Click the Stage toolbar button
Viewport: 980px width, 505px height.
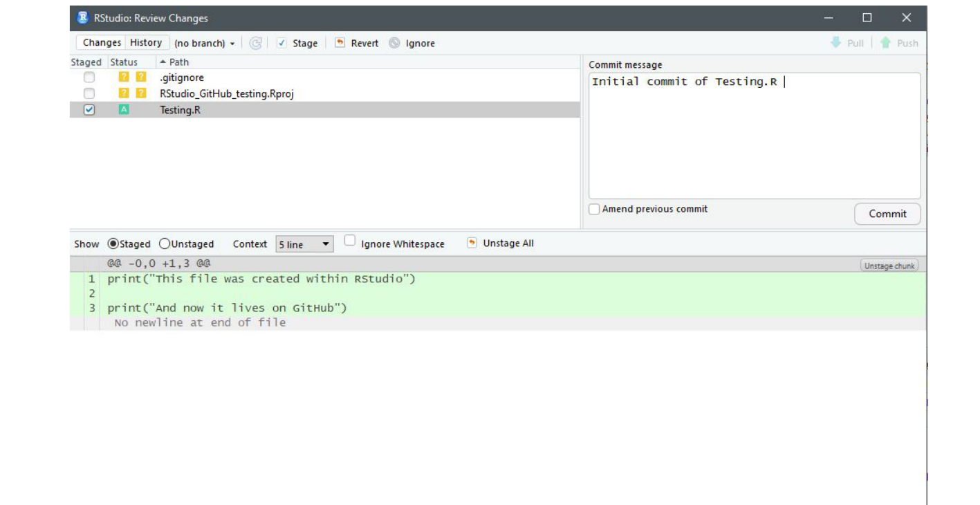tap(297, 43)
